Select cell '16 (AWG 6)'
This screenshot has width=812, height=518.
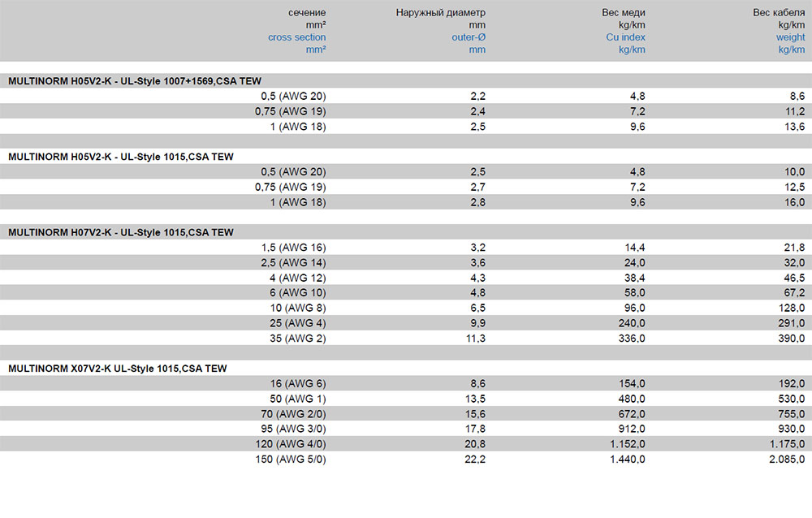pos(298,383)
